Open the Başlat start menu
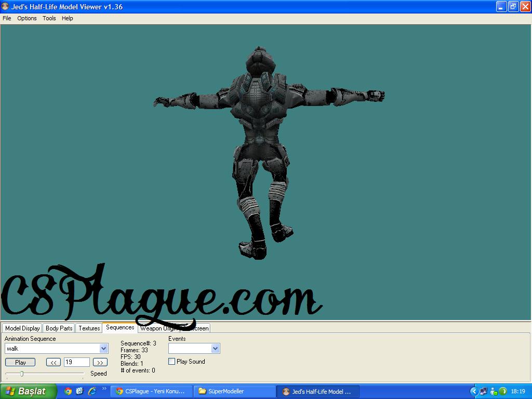Viewport: 532px width, 399px height. [x=28, y=391]
